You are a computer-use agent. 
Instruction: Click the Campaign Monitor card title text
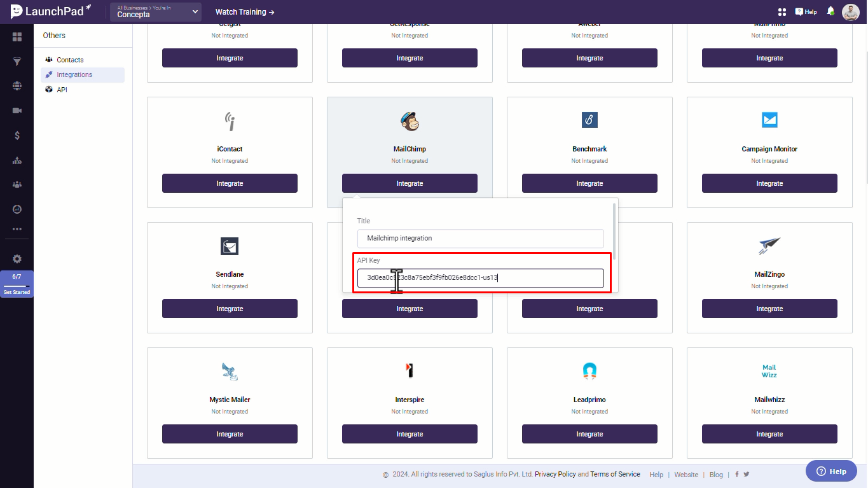(769, 149)
